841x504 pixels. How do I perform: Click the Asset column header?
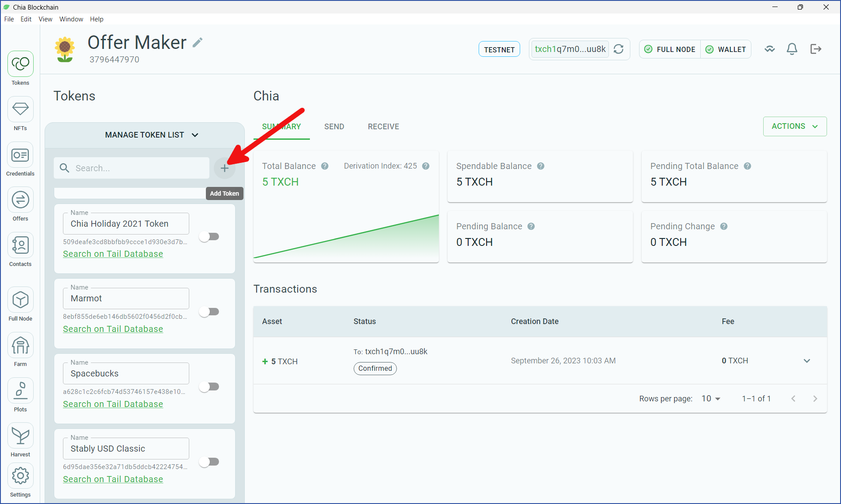pos(272,321)
